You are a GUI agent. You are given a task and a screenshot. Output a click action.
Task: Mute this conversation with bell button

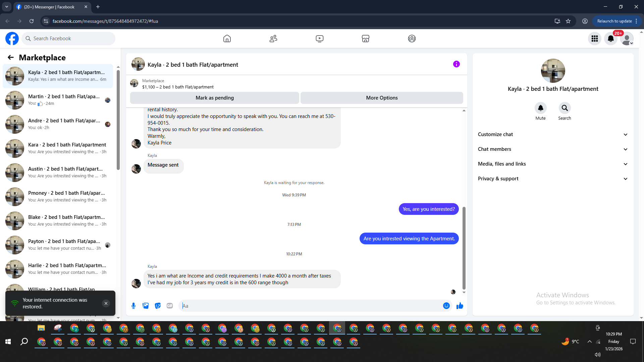(540, 108)
